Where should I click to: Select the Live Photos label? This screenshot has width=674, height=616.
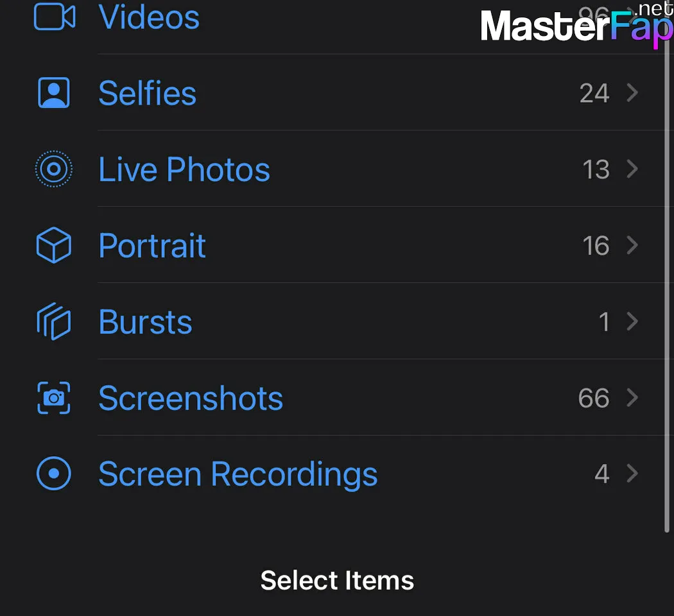(x=184, y=169)
